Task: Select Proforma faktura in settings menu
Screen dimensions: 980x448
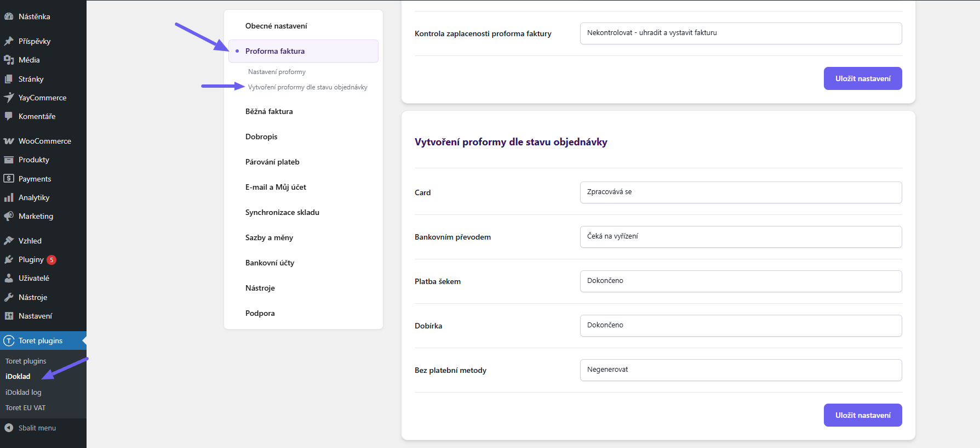Action: point(303,51)
